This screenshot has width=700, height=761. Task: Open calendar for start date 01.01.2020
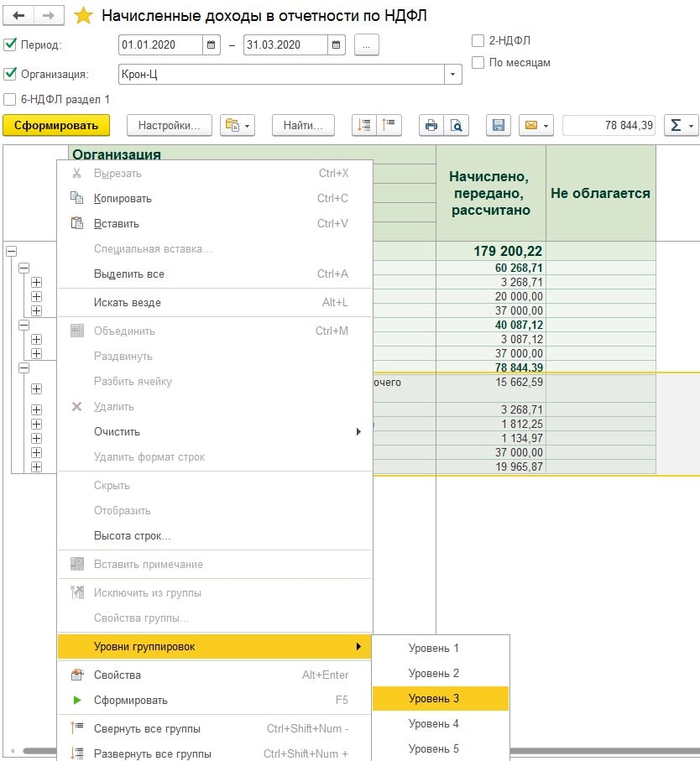pyautogui.click(x=212, y=45)
